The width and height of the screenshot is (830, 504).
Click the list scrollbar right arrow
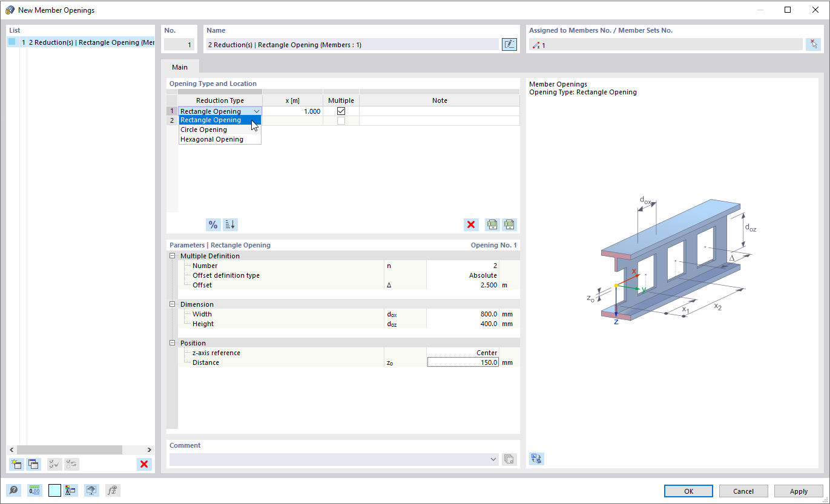coord(150,450)
